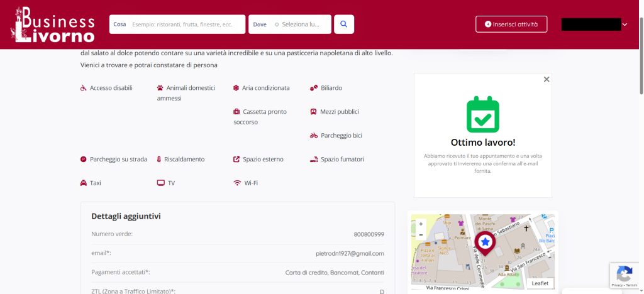Viewport: 644px width, 294px height.
Task: Click the Biliardo icon
Action: [314, 88]
